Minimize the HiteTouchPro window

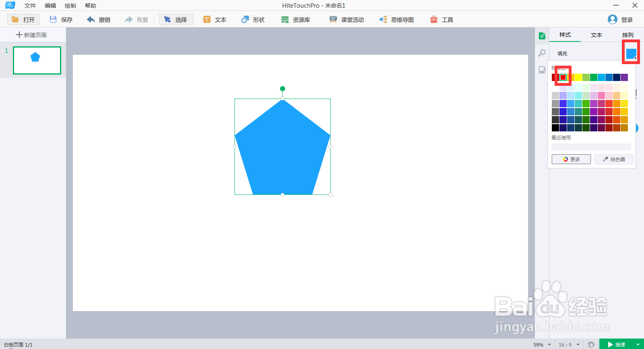[x=616, y=5]
